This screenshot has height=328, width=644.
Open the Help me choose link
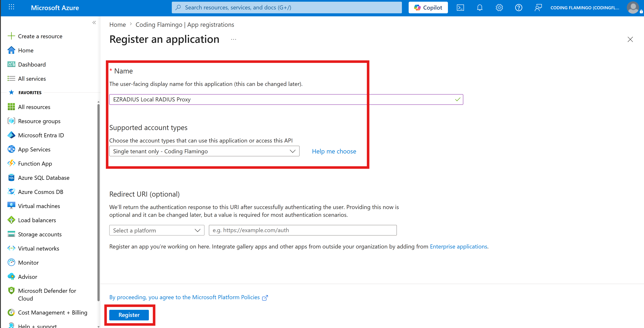(334, 151)
